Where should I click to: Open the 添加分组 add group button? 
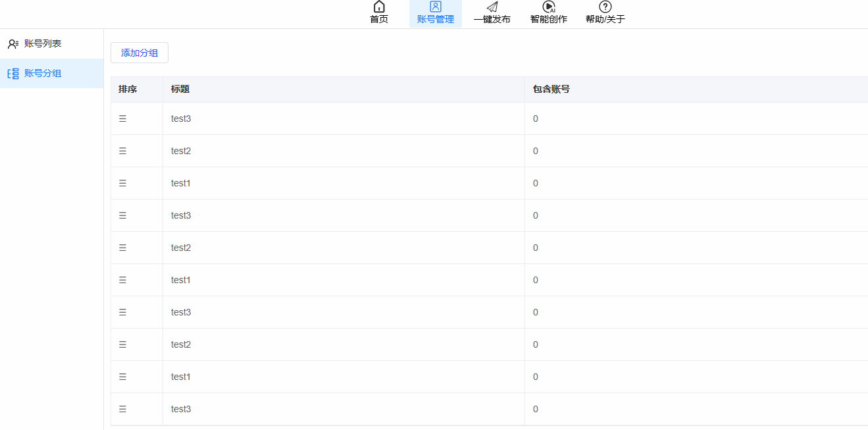[139, 53]
